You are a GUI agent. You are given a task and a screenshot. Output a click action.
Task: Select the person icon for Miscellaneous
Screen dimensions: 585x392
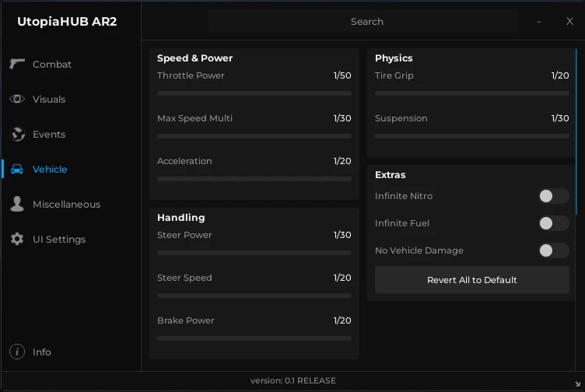coord(17,204)
